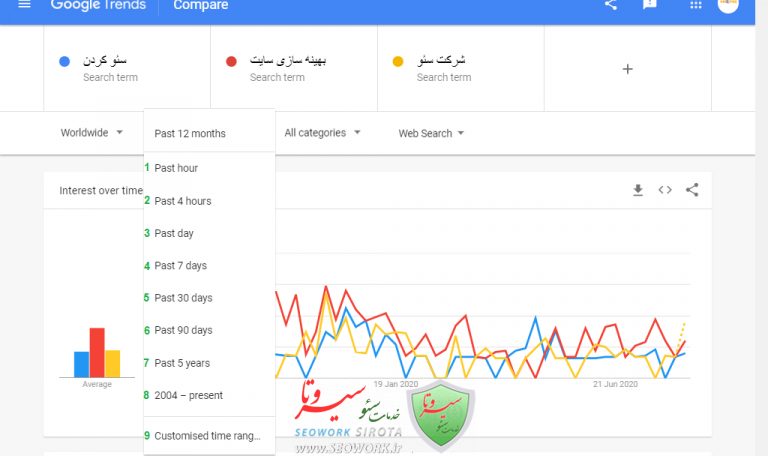Viewport: 768px width, 456px height.
Task: Choose the Customised time range option
Action: click(x=207, y=436)
